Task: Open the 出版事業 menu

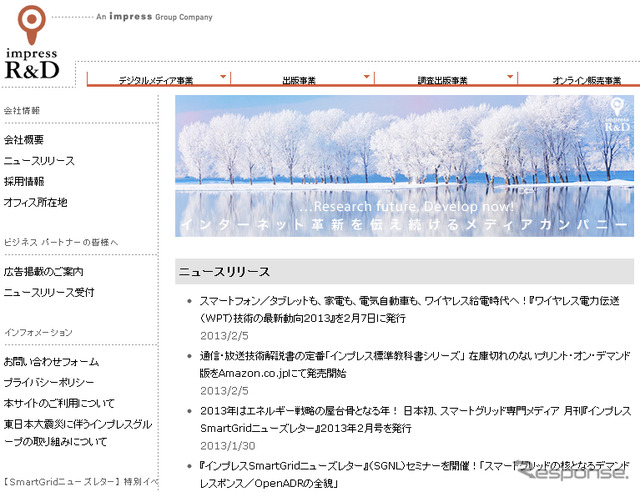Action: point(299,80)
